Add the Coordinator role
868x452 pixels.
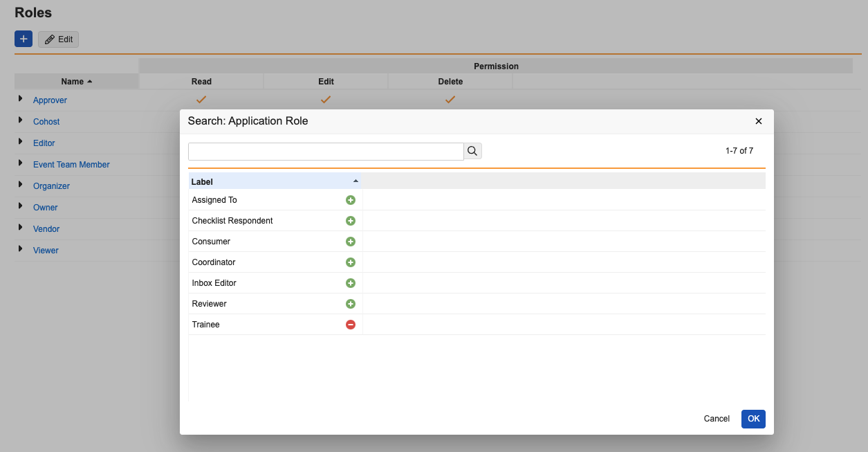pyautogui.click(x=350, y=262)
